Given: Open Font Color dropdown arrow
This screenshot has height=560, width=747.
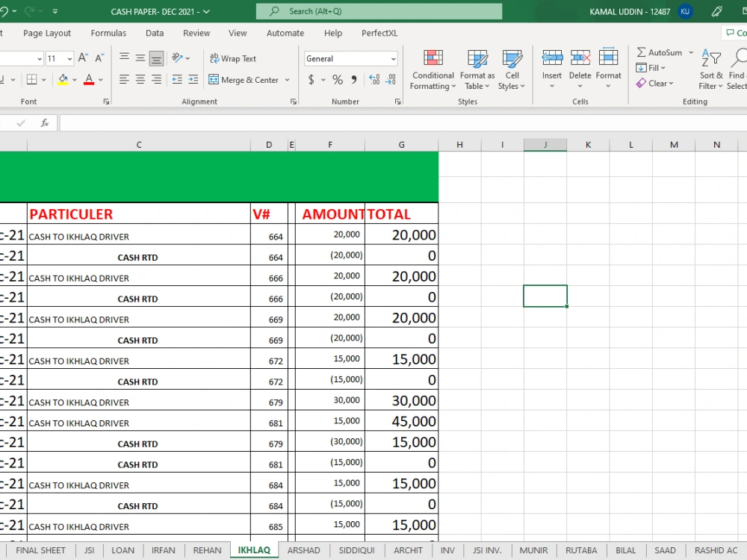Looking at the screenshot, I should [101, 80].
